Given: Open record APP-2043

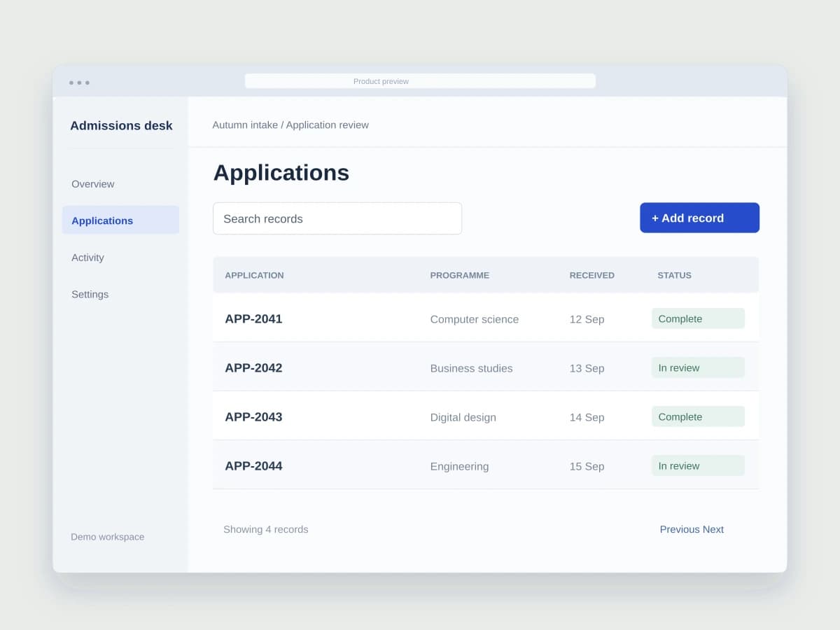Looking at the screenshot, I should coord(253,416).
